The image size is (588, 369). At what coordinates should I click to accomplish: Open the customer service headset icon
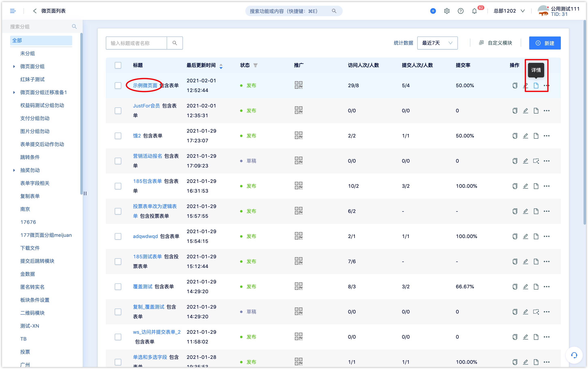pyautogui.click(x=574, y=355)
